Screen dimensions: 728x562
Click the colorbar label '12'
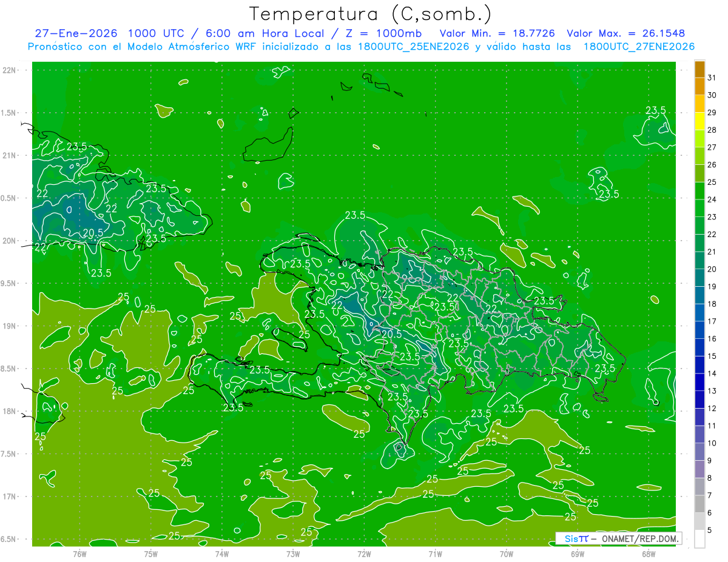coord(712,409)
